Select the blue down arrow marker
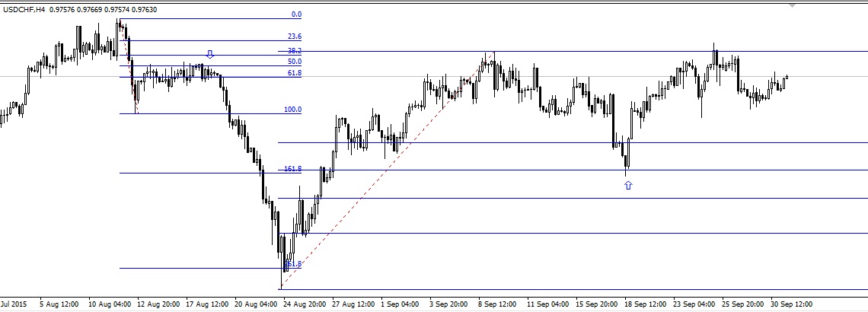The image size is (868, 312). click(x=210, y=54)
